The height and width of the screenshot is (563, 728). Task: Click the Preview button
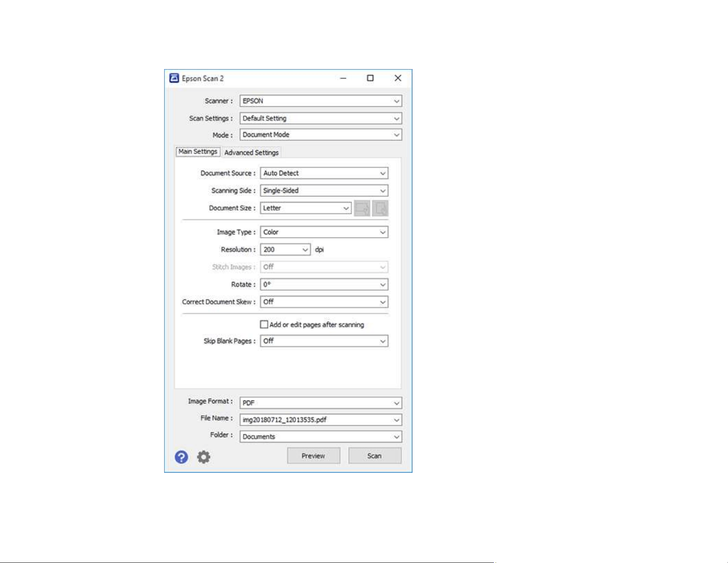coord(314,455)
